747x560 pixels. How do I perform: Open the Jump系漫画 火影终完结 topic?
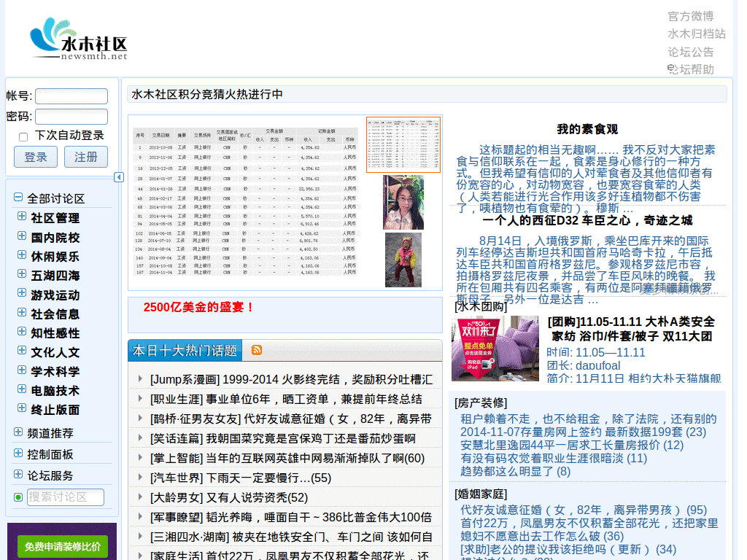tap(291, 379)
